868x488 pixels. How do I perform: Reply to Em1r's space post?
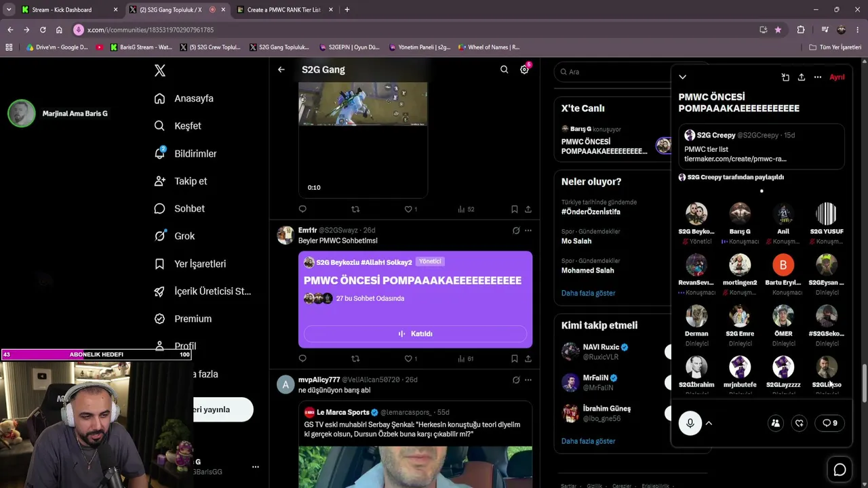tap(302, 359)
